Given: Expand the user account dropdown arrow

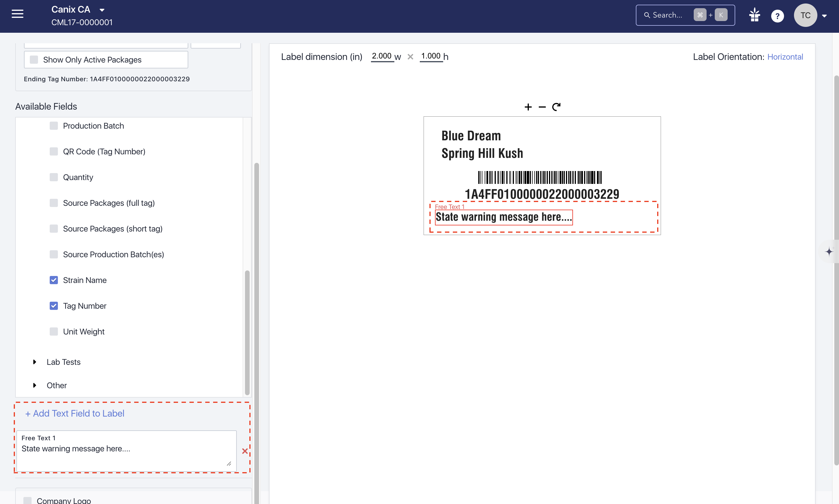Looking at the screenshot, I should point(824,16).
